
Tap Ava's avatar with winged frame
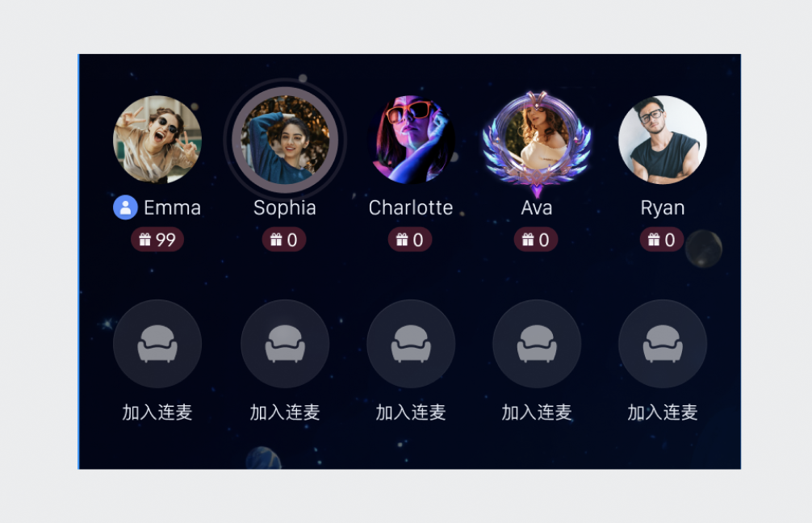click(537, 142)
